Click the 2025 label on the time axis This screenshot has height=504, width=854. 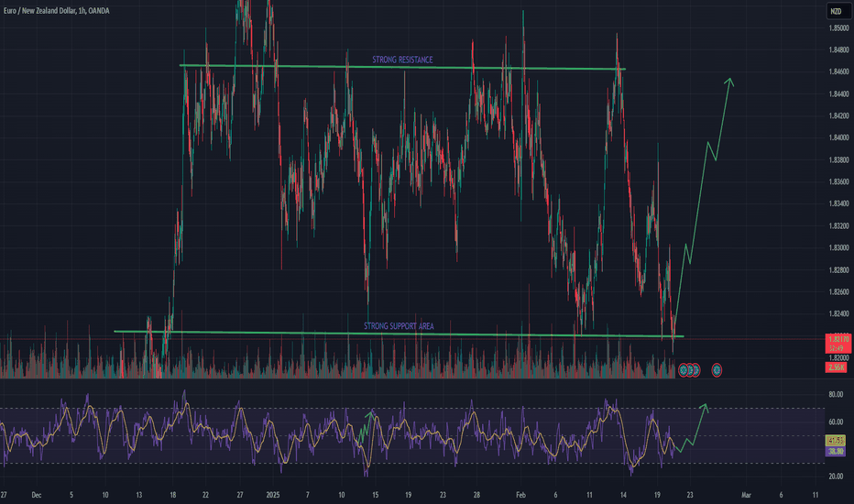273,495
